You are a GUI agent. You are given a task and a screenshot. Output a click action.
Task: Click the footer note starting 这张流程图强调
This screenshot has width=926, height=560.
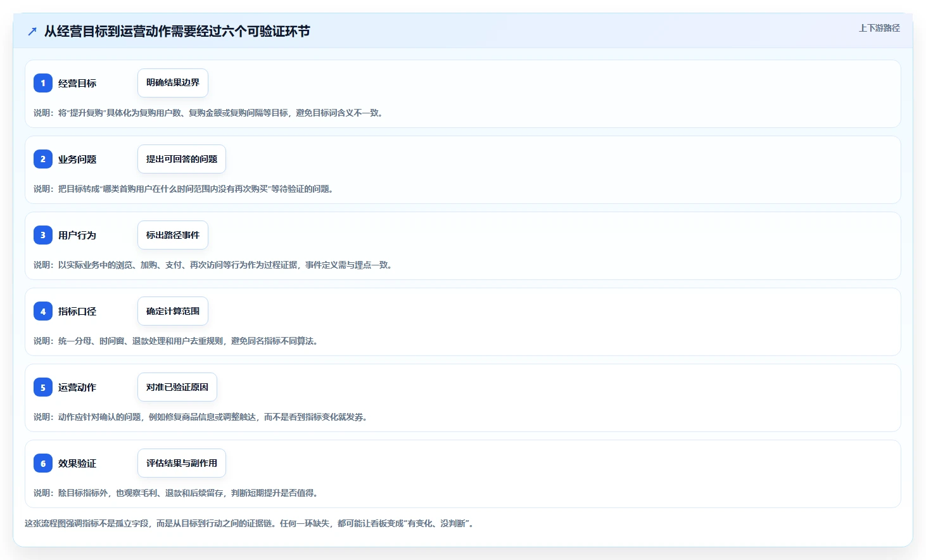[x=250, y=523]
